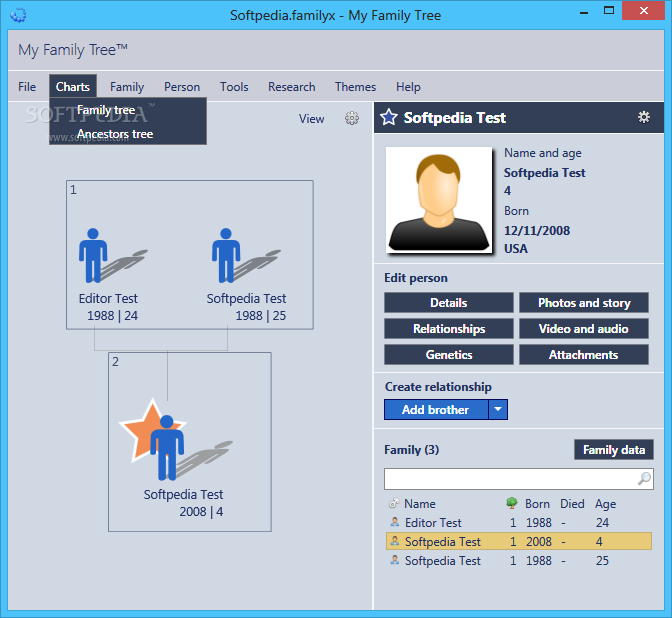This screenshot has width=672, height=618.
Task: Click the 2008 | 4 label in the tree
Action: click(201, 512)
